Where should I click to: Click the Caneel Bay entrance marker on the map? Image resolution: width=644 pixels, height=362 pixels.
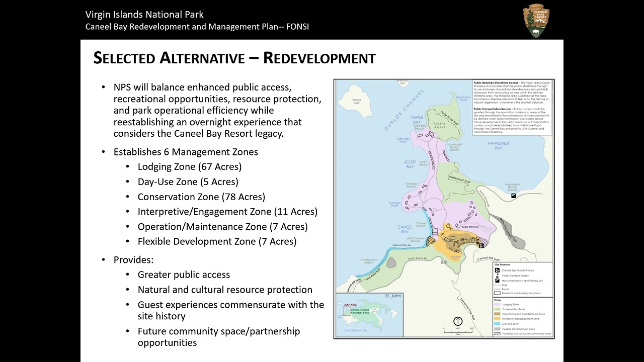[481, 245]
